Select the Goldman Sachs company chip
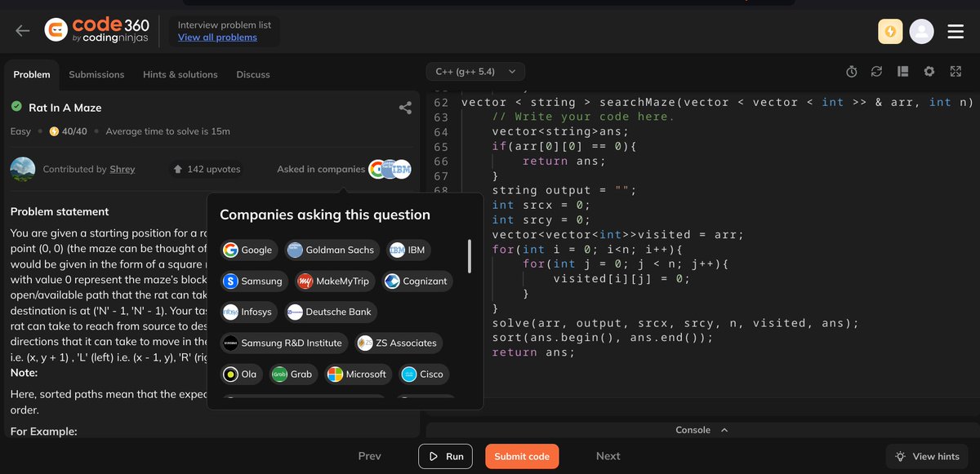The image size is (980, 474). pyautogui.click(x=331, y=250)
